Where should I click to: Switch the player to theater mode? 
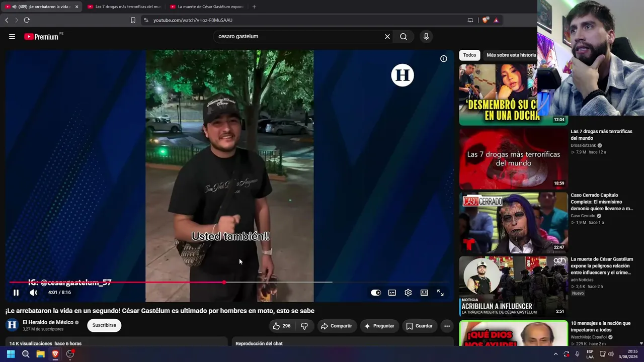click(424, 293)
